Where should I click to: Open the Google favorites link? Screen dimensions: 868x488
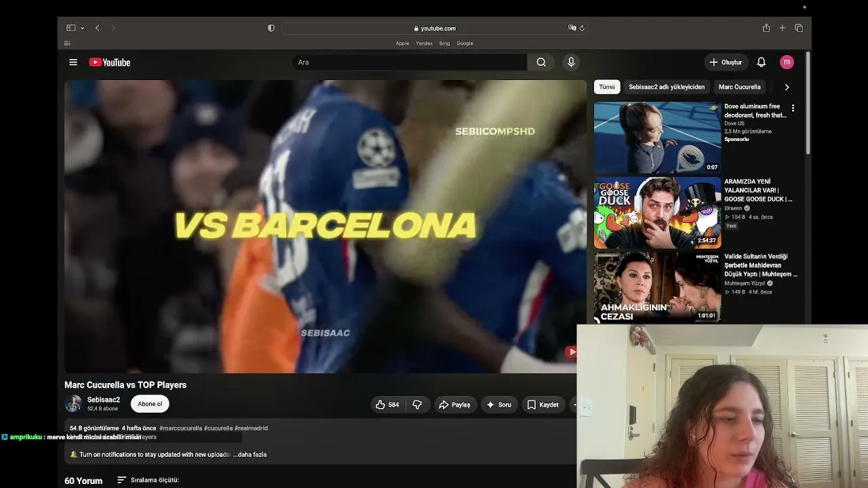click(x=465, y=43)
